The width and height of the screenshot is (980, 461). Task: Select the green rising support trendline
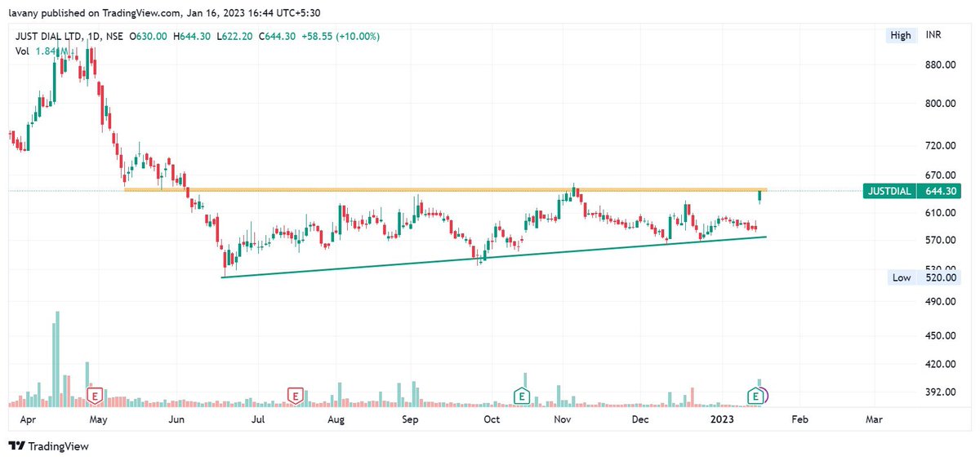click(x=494, y=257)
